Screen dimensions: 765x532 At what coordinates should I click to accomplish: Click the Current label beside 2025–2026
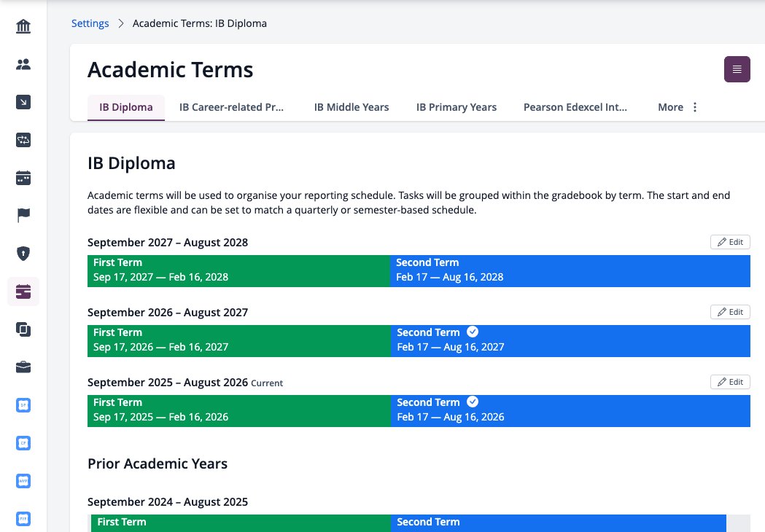point(267,383)
